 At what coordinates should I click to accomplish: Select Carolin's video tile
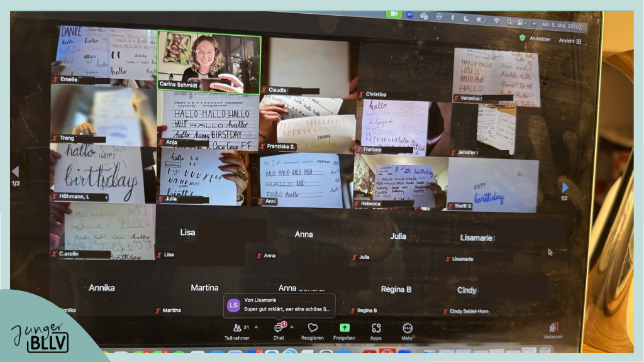[x=103, y=231]
